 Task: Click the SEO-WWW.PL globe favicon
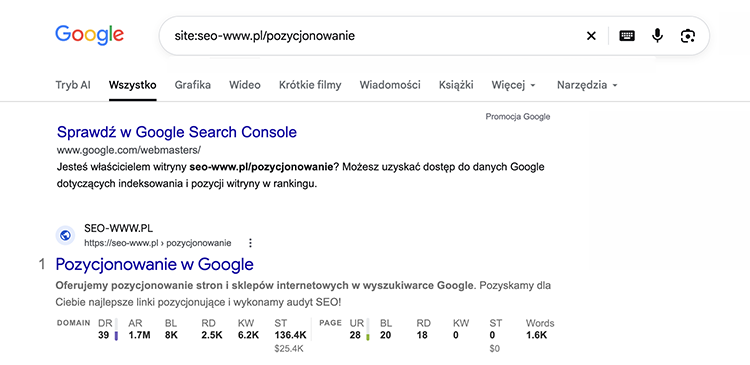[66, 235]
